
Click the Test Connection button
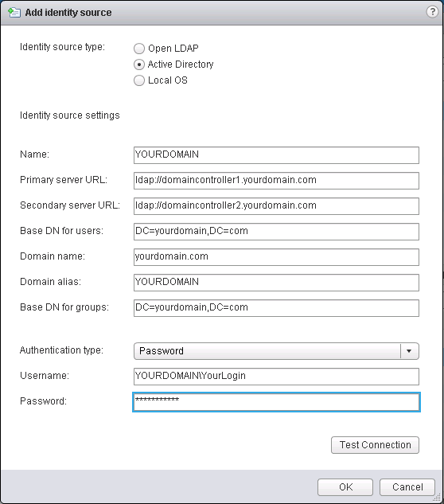375,445
